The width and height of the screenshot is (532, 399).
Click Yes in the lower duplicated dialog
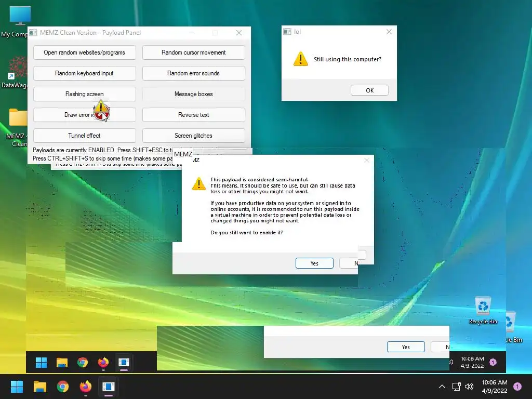406,347
